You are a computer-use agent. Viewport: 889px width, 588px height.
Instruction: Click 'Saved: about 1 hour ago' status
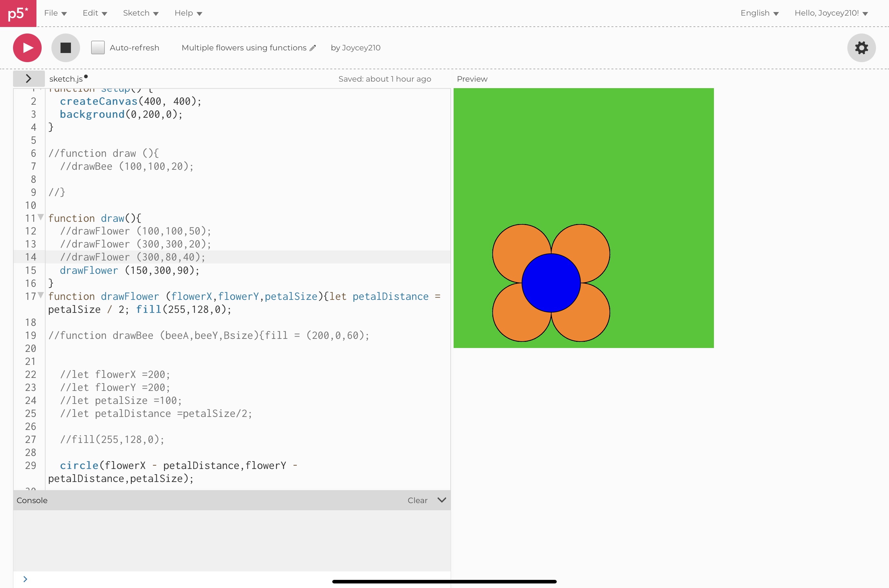click(385, 79)
